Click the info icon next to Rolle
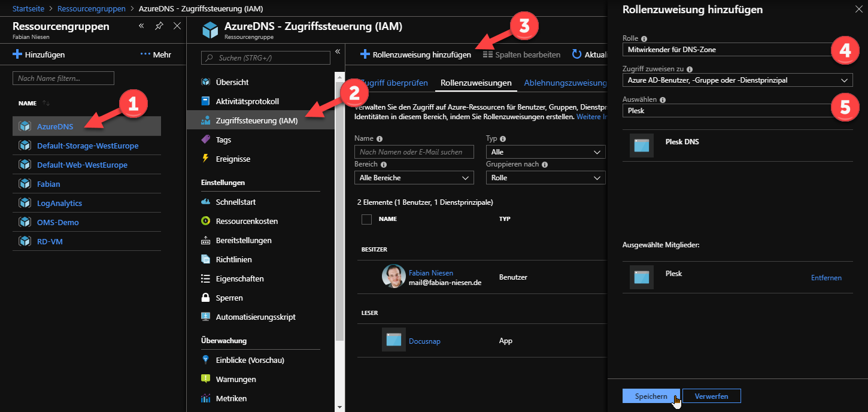The width and height of the screenshot is (868, 412). click(644, 38)
